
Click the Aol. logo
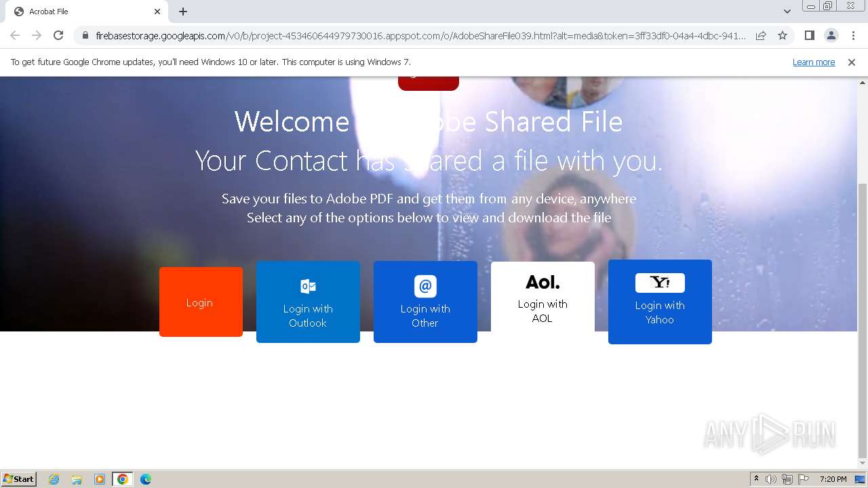pos(542,282)
